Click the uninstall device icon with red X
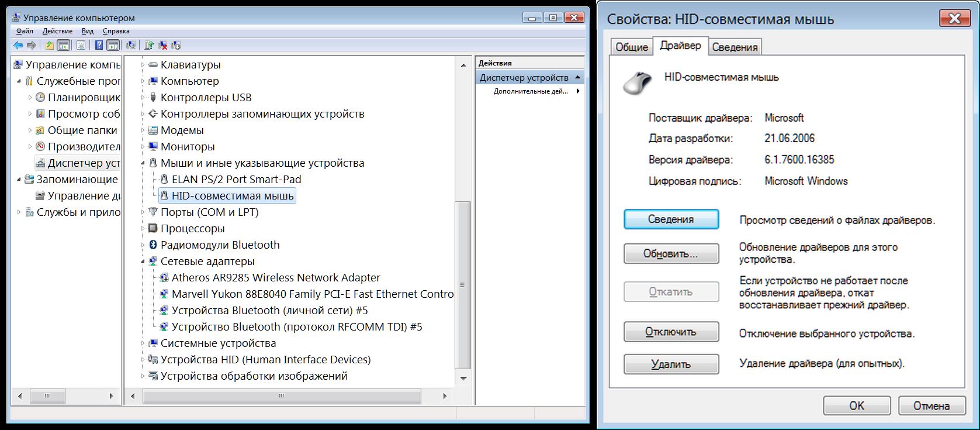The height and width of the screenshot is (430, 980). pyautogui.click(x=163, y=45)
